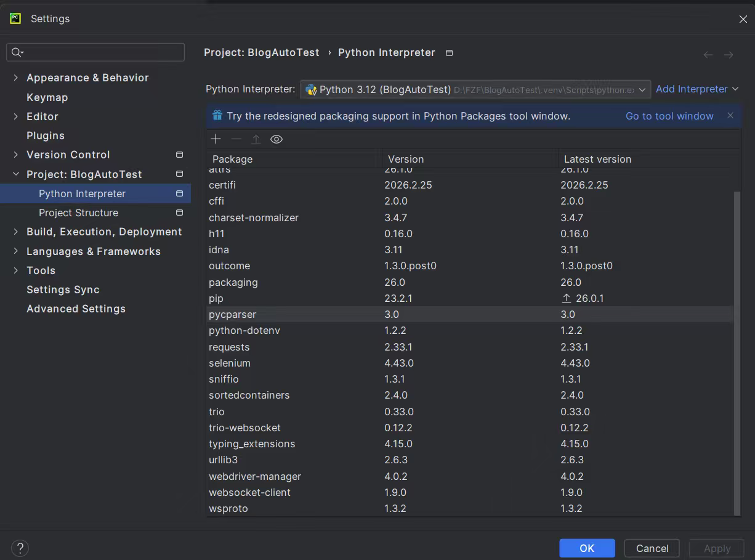This screenshot has height=560, width=755.
Task: Select the typing_extensions package row
Action: coord(470,444)
